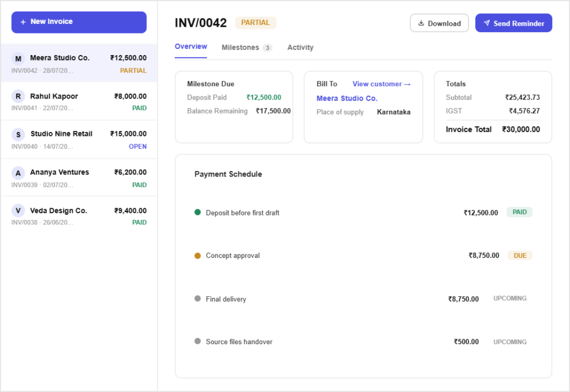
Task: Download the invoice INV/0042
Action: pyautogui.click(x=439, y=23)
